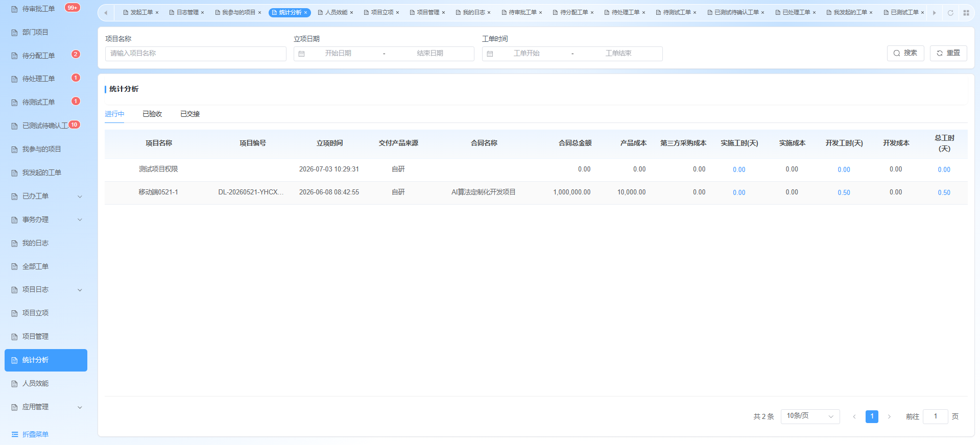Click the 实施工时 0.00 link for 测试项目权限

click(x=739, y=170)
